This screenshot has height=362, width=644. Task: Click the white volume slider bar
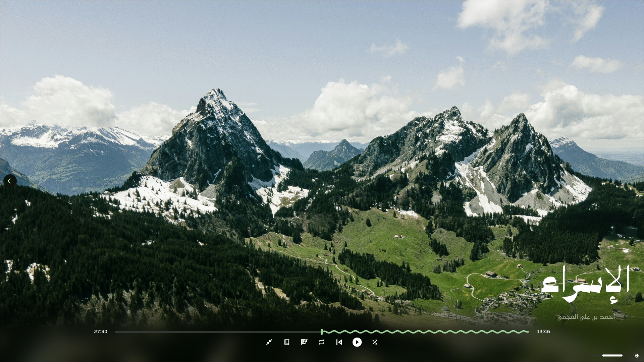(612, 355)
